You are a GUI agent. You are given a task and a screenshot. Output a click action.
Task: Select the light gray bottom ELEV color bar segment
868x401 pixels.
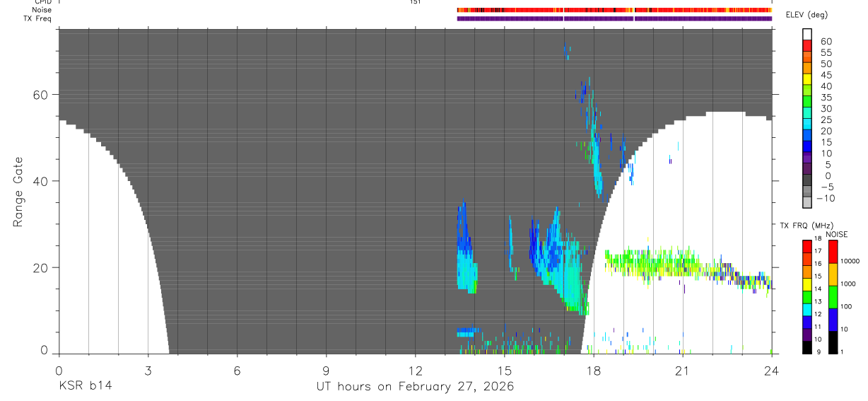pos(808,203)
